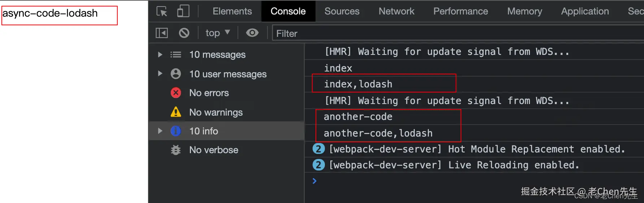Expand the 10 messages group
Image resolution: width=644 pixels, height=203 pixels.
[x=160, y=55]
